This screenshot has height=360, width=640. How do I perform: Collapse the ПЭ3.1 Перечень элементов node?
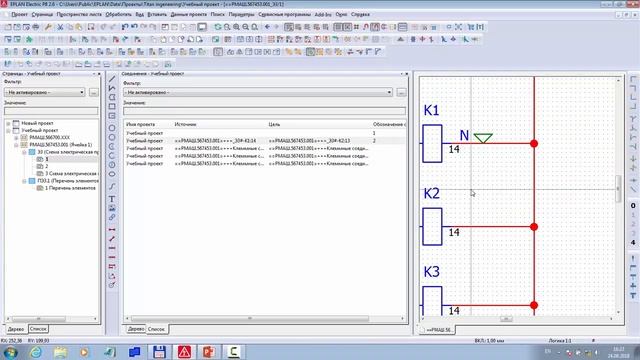point(24,181)
